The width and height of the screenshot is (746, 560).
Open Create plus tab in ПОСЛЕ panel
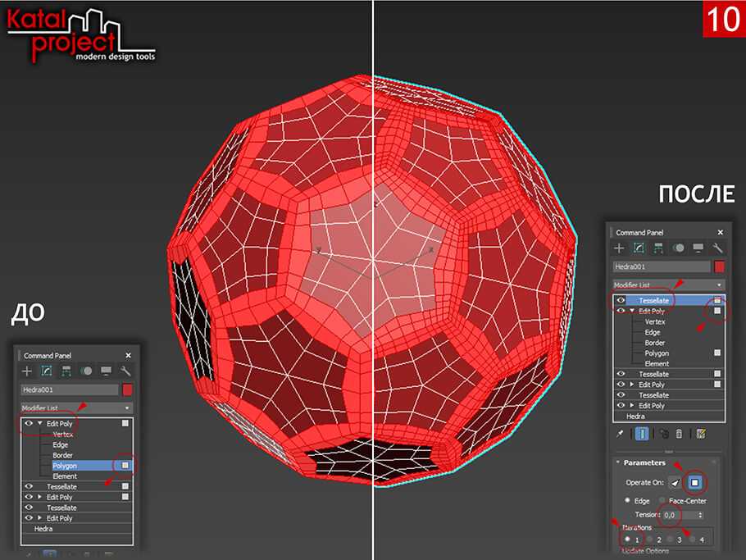point(620,248)
